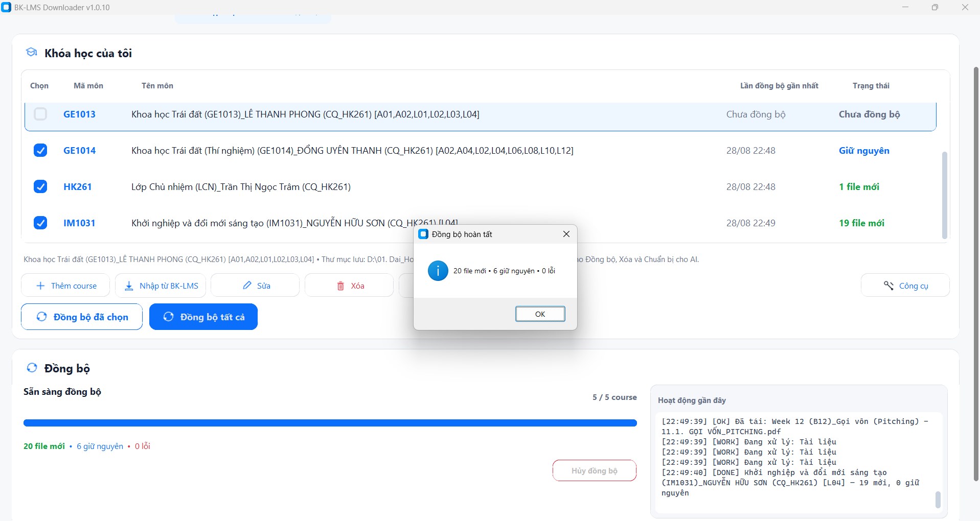Select the GE1013 course code

click(x=79, y=114)
